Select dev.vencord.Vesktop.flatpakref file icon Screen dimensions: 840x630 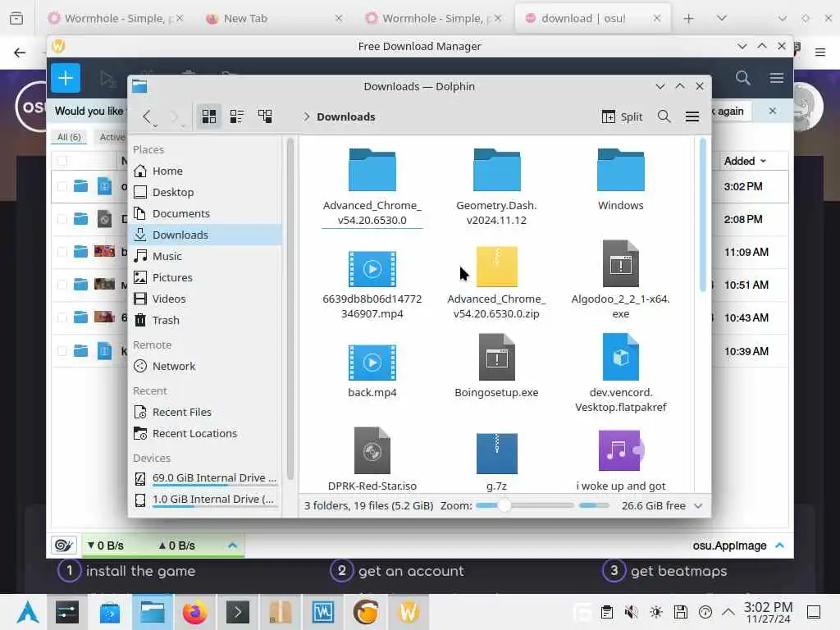point(621,358)
